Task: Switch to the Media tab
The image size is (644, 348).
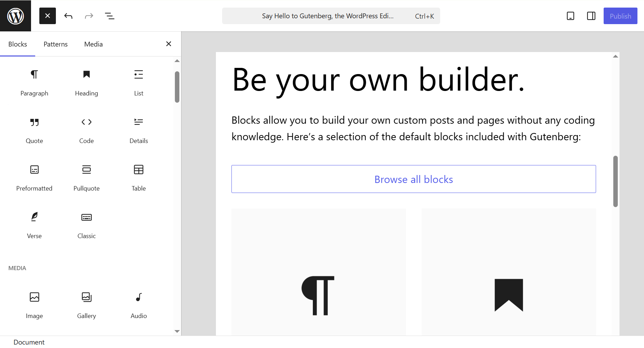Action: [93, 44]
